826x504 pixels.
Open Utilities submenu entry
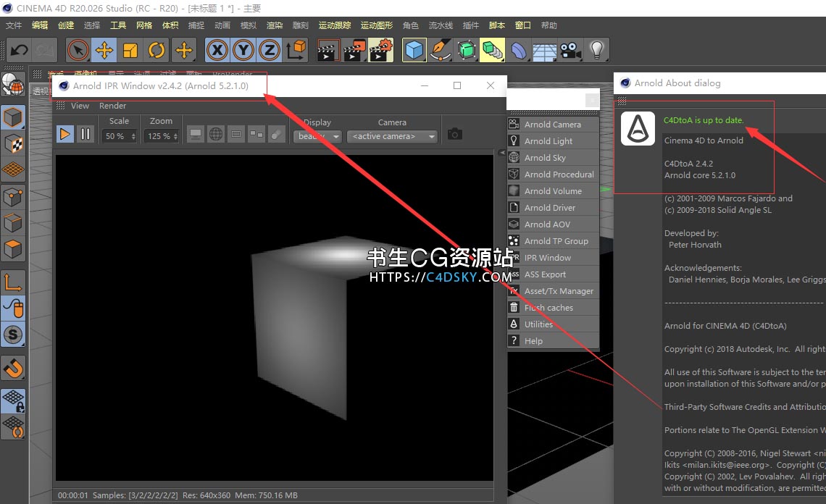point(553,324)
